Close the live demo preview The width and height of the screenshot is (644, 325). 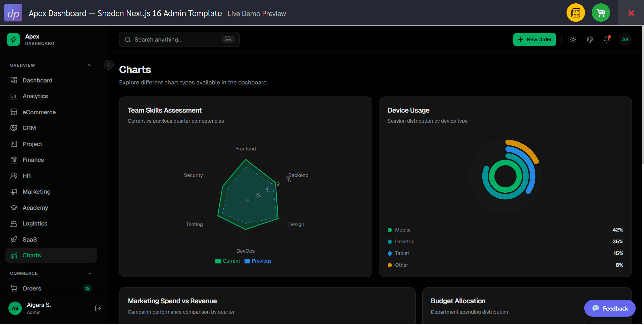point(631,13)
